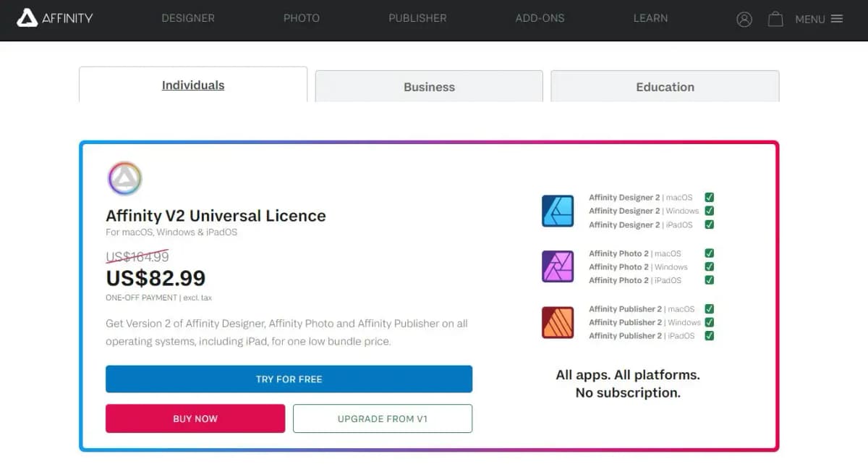This screenshot has height=475, width=868.
Task: Click the struck-through US$164.99 price
Action: [x=137, y=256]
